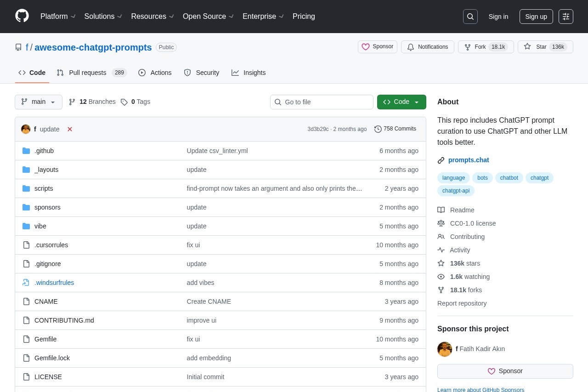Fork the repository using Fork button
Image resolution: width=588 pixels, height=392 pixels.
pos(480,47)
